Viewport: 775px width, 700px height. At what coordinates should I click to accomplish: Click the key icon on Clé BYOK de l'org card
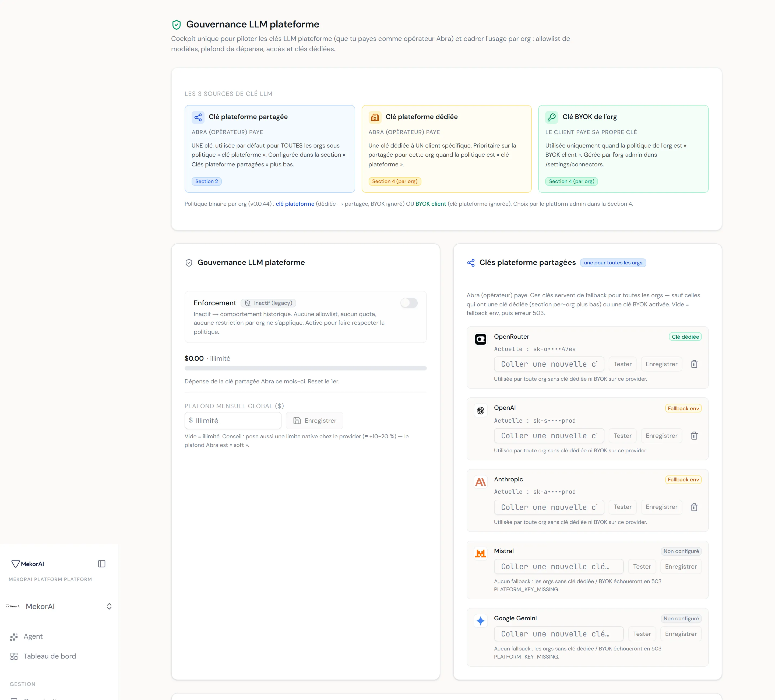(552, 117)
